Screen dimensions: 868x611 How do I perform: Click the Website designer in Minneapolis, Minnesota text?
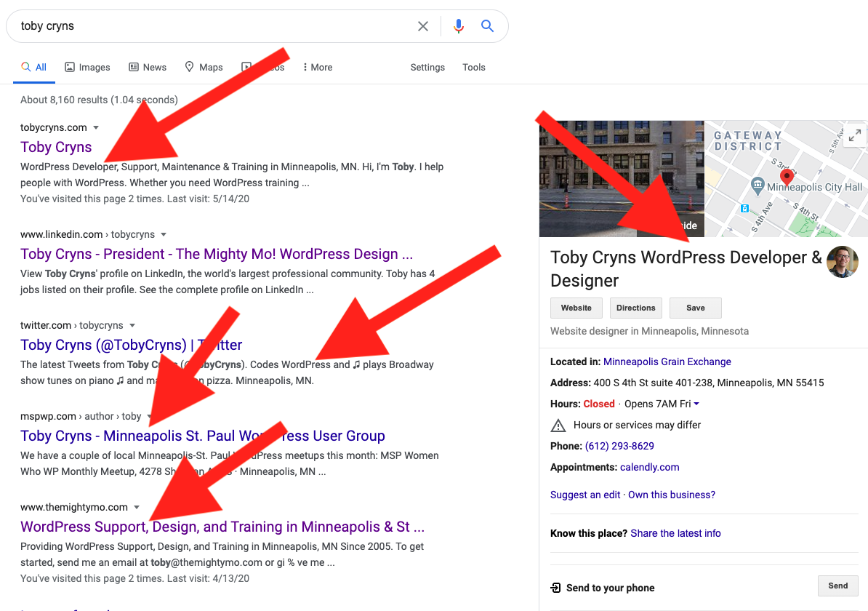click(649, 331)
